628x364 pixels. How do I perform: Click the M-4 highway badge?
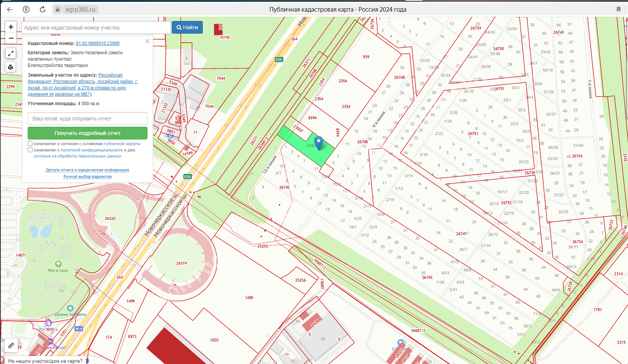[79, 329]
